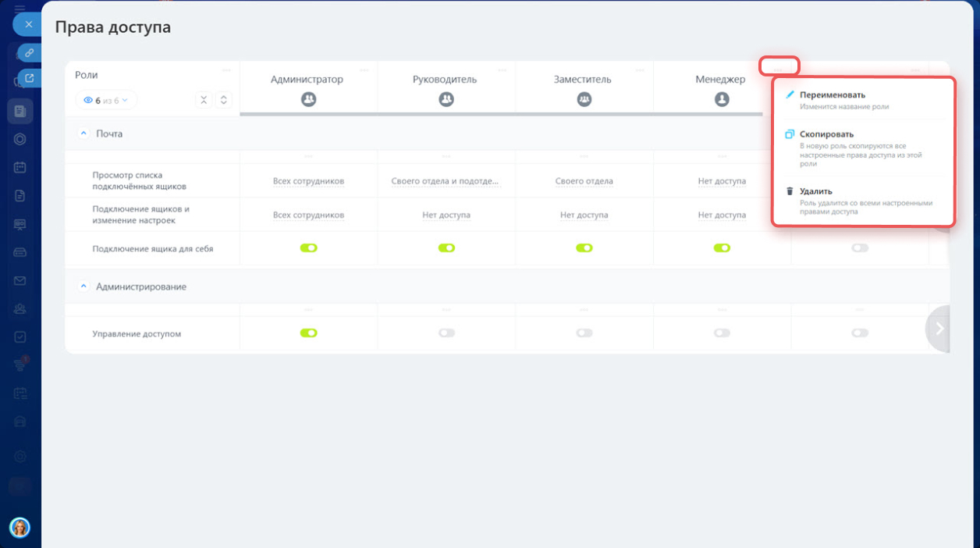Choose Скопировать from the role menu
The image size is (980, 548).
coord(826,134)
